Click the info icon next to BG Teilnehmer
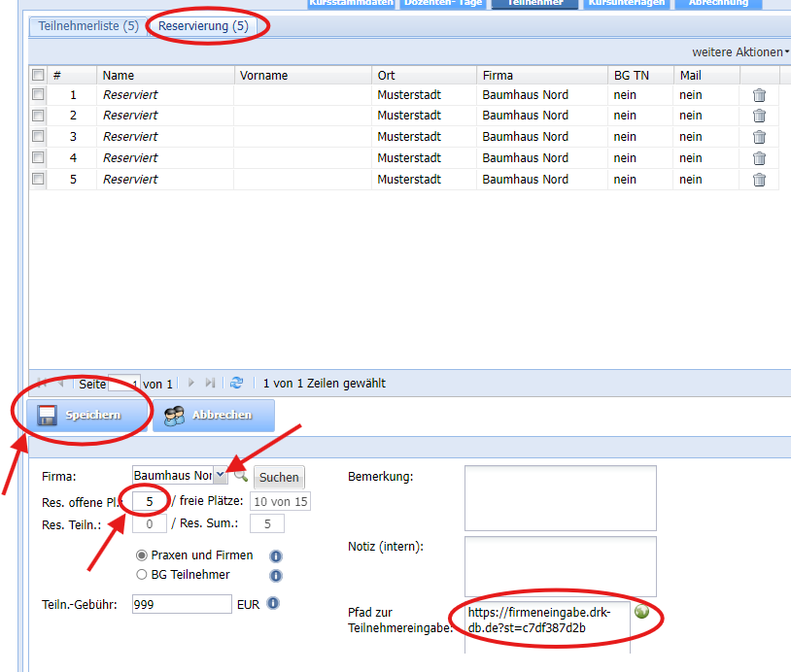 [x=275, y=575]
